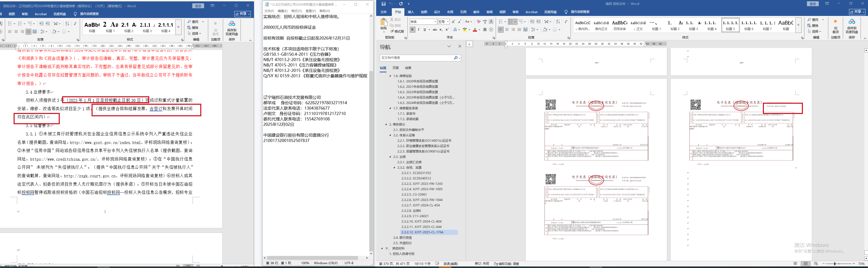Viewport: 868px width, 268px height.
Task: Increase font size in right Word ribbon
Action: point(454,22)
